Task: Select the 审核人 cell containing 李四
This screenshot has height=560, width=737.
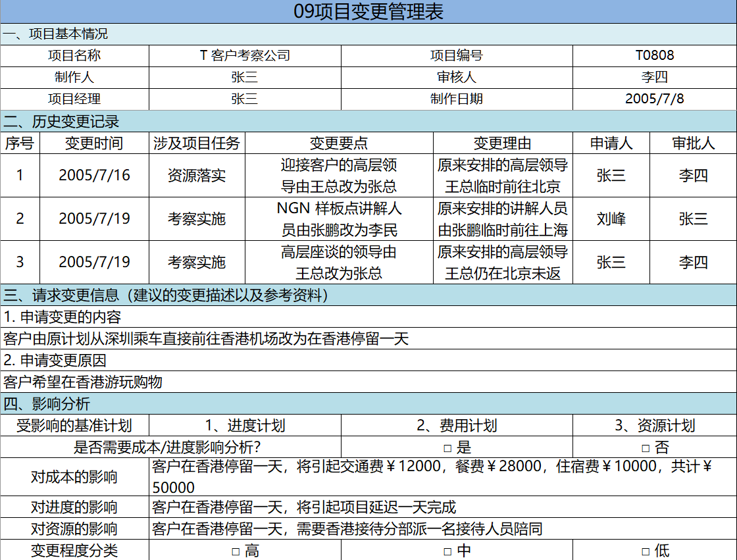Action: point(656,77)
